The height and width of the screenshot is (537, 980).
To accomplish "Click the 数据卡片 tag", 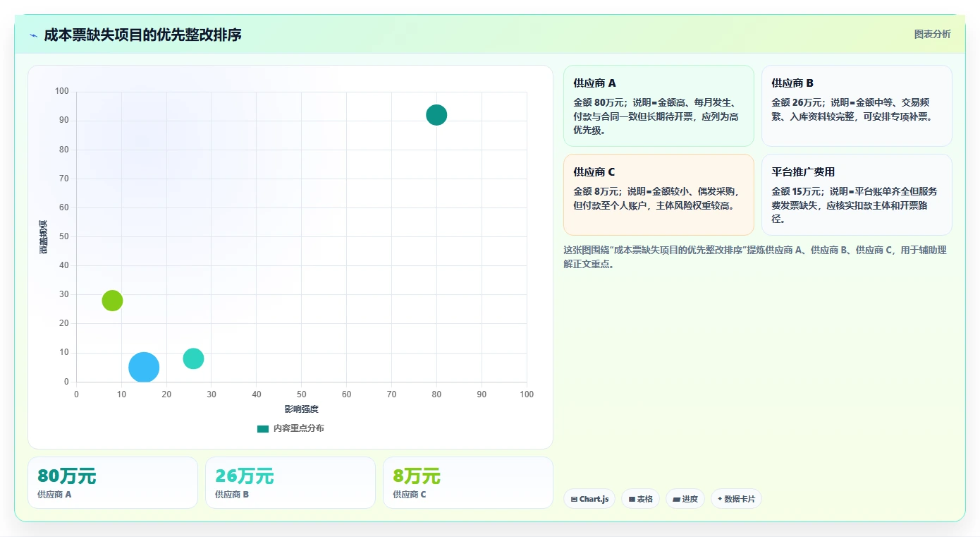I will click(x=736, y=499).
